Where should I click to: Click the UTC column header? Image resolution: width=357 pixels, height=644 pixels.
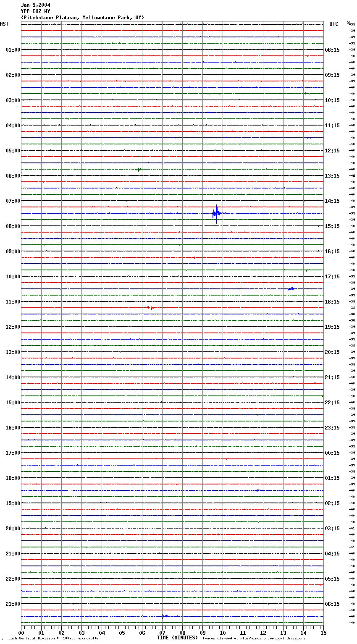tap(334, 24)
